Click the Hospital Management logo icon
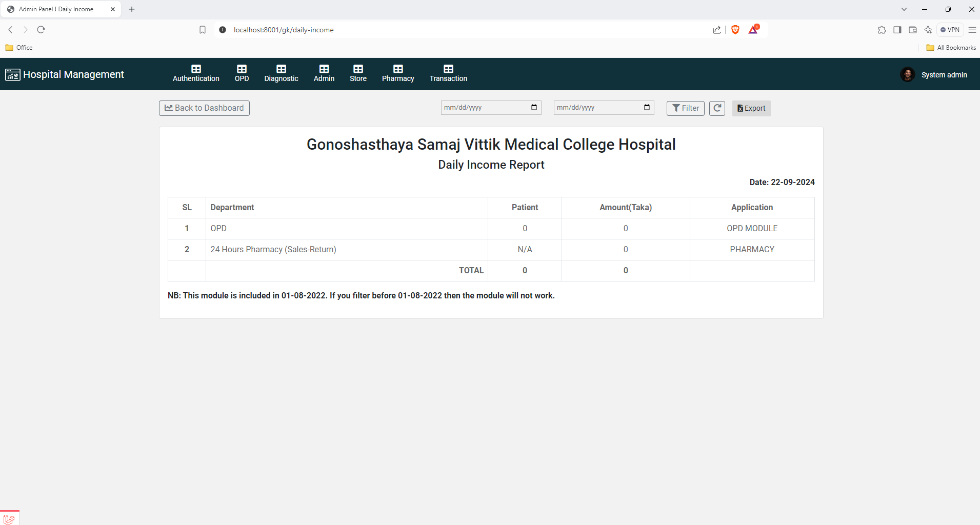 (x=13, y=75)
